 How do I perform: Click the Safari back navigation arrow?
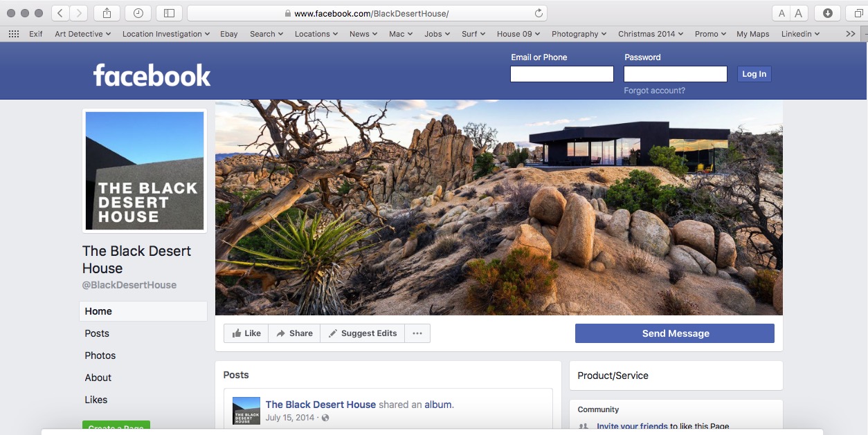click(x=60, y=13)
